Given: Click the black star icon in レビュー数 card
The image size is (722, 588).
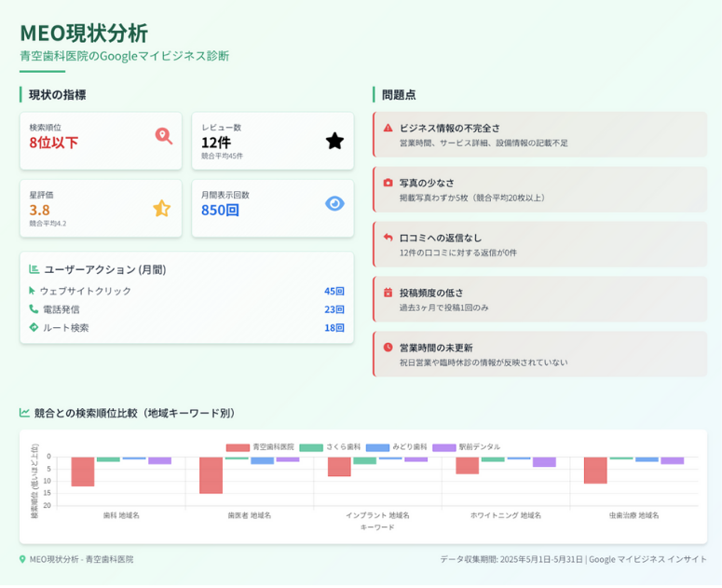Looking at the screenshot, I should tap(334, 141).
